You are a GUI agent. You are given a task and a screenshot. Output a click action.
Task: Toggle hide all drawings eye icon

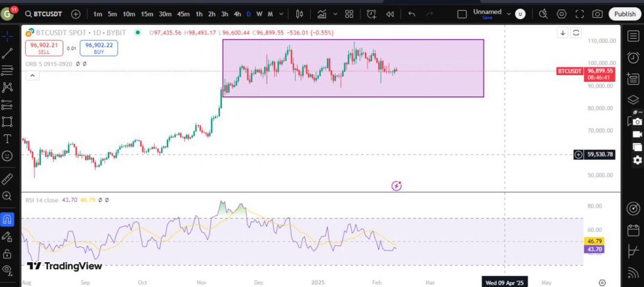point(8,270)
